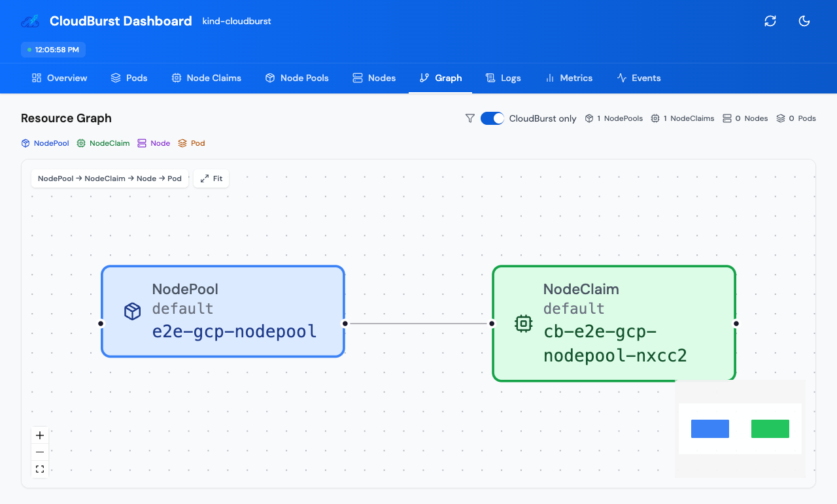Click the NodeClaim chip icon on cb-e2e-gcp-nodepool-nxcc2

coord(523,323)
